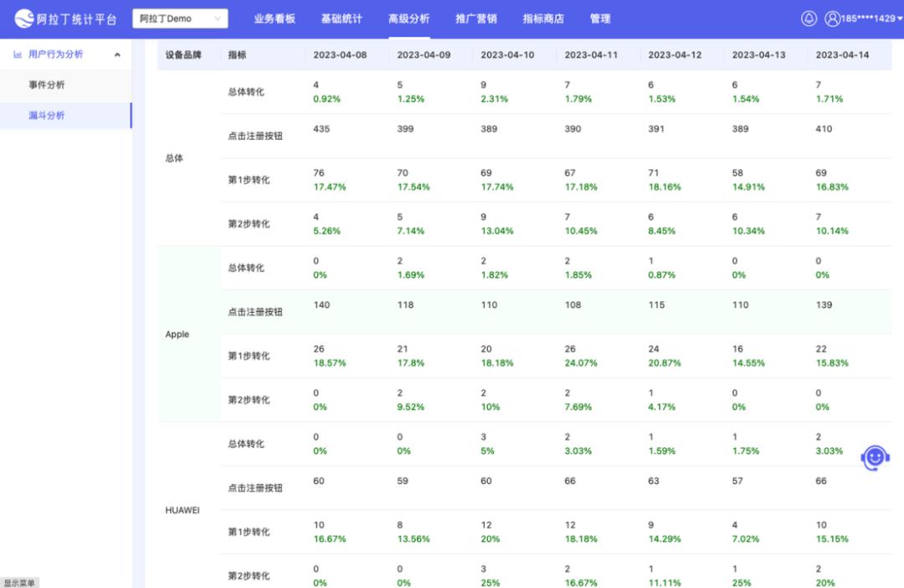Open the 指标商店 menu
This screenshot has width=904, height=588.
point(542,16)
